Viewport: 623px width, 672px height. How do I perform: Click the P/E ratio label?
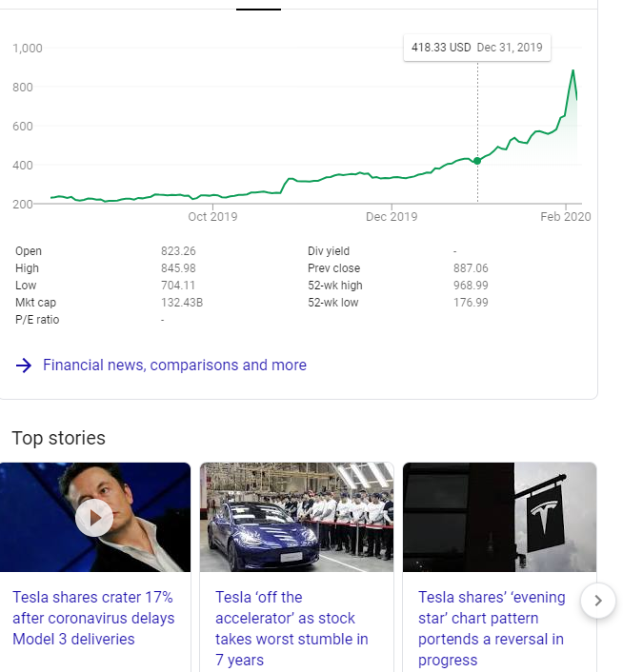37,319
